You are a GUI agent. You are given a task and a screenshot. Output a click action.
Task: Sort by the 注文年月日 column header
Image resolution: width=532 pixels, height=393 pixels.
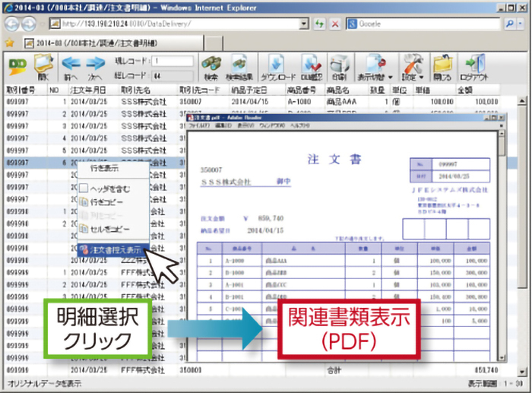click(x=88, y=90)
